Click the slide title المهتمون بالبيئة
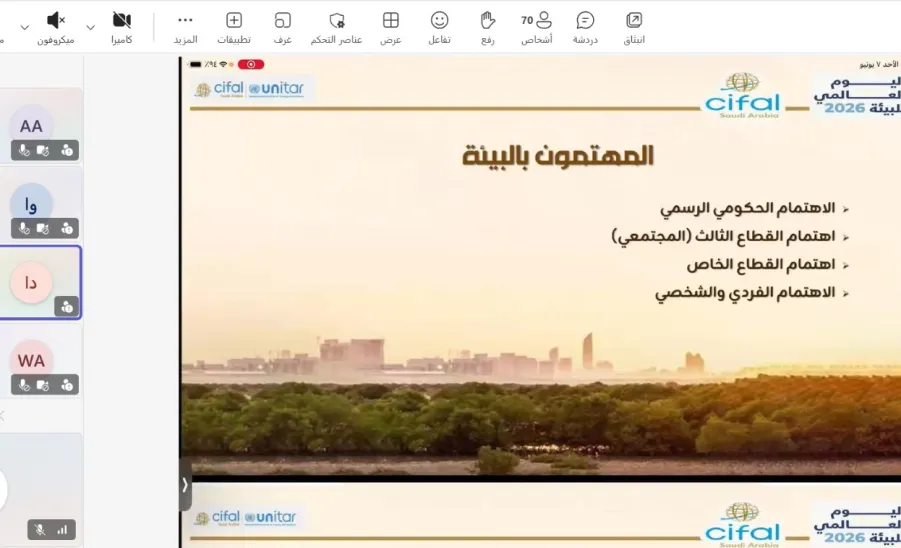 click(558, 156)
